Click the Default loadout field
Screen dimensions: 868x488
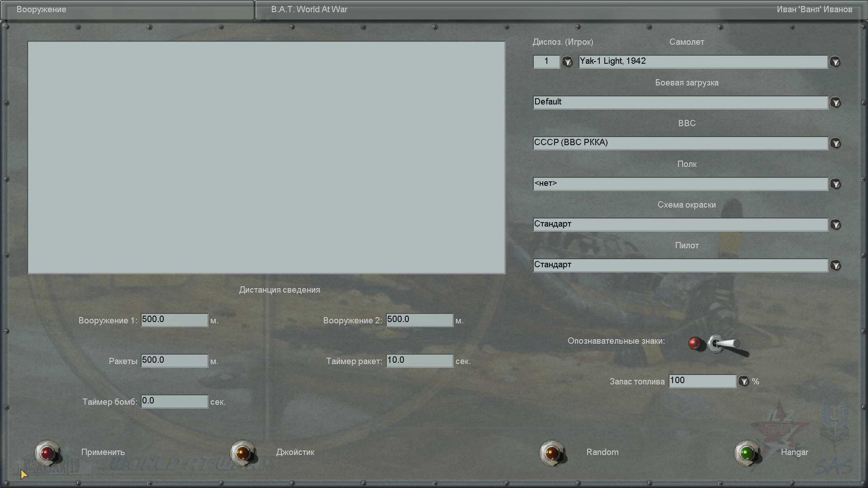click(680, 102)
